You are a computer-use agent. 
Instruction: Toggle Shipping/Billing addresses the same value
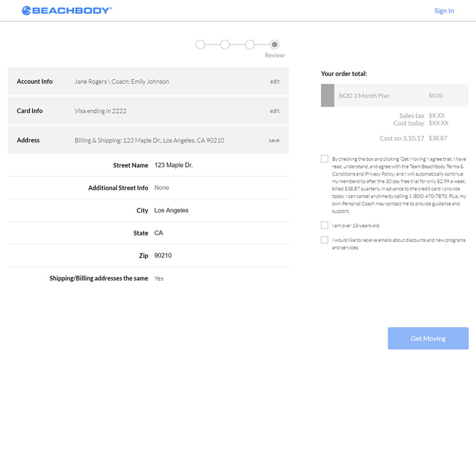tap(159, 278)
